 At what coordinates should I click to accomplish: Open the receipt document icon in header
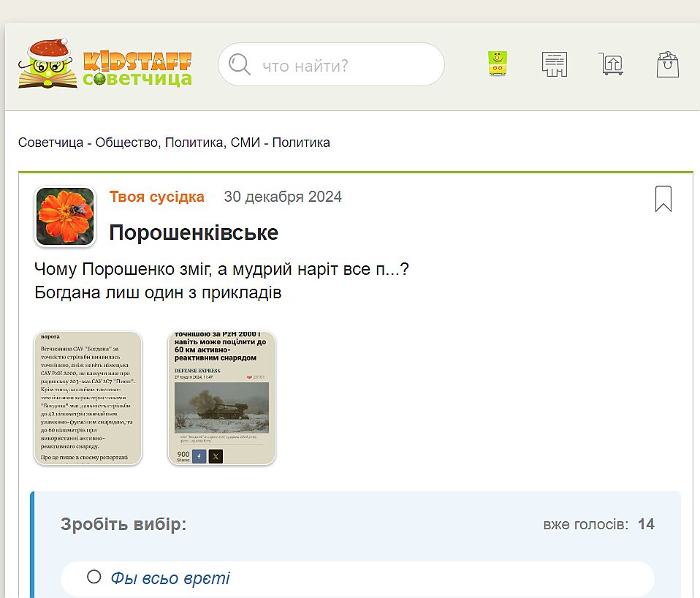(x=555, y=64)
